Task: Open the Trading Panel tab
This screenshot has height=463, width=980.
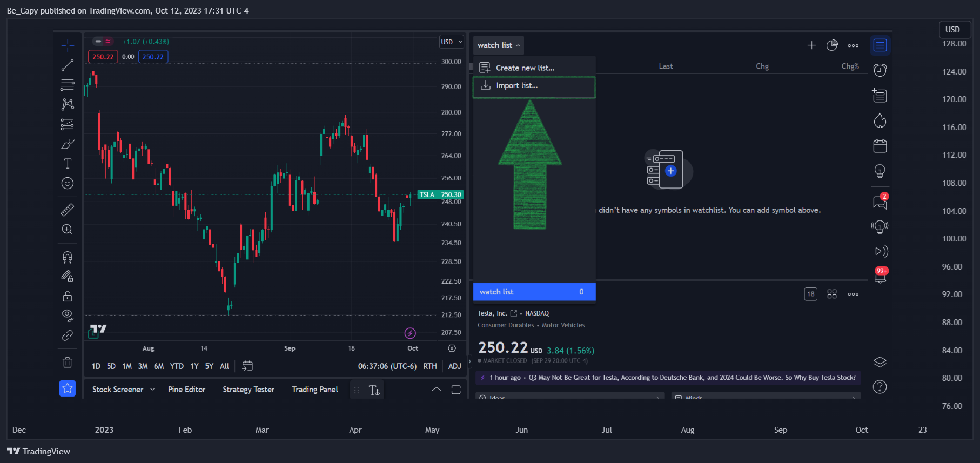Action: (x=315, y=390)
